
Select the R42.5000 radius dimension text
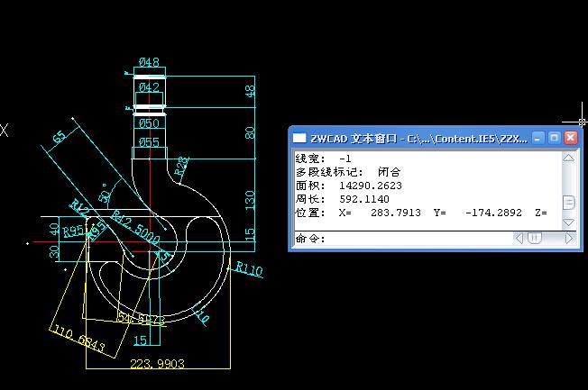pos(136,227)
